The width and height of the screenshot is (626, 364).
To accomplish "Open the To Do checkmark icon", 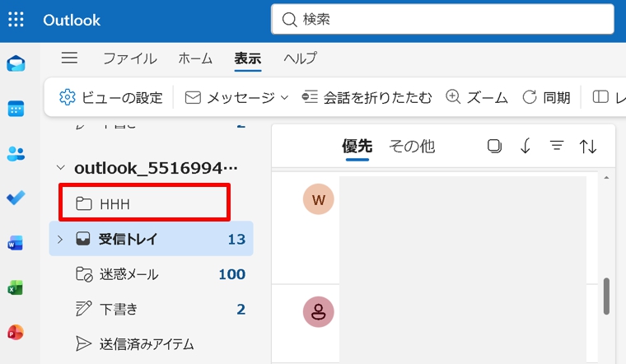I will tap(16, 198).
